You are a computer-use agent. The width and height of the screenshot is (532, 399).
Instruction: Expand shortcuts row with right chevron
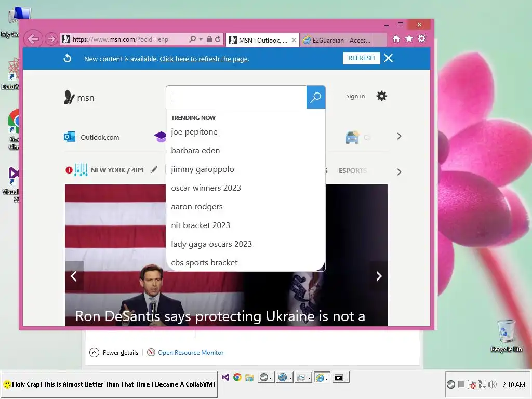pyautogui.click(x=399, y=137)
